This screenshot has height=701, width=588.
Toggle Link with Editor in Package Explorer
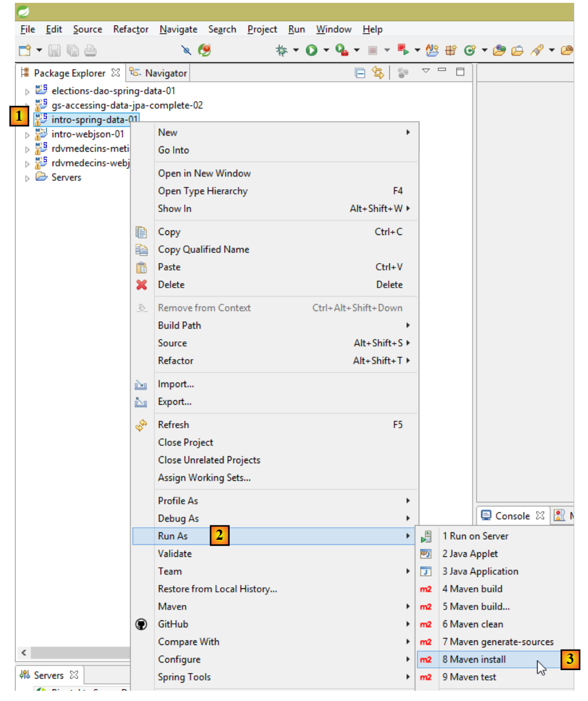(378, 73)
